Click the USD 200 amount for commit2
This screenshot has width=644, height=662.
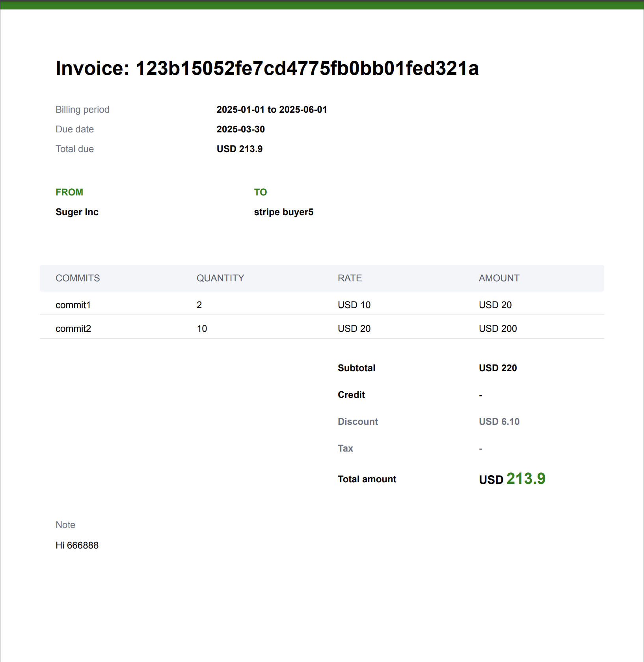pyautogui.click(x=497, y=329)
